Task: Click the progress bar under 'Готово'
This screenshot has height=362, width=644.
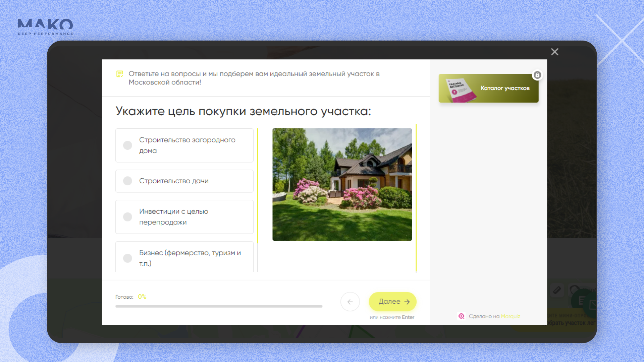Action: click(219, 306)
